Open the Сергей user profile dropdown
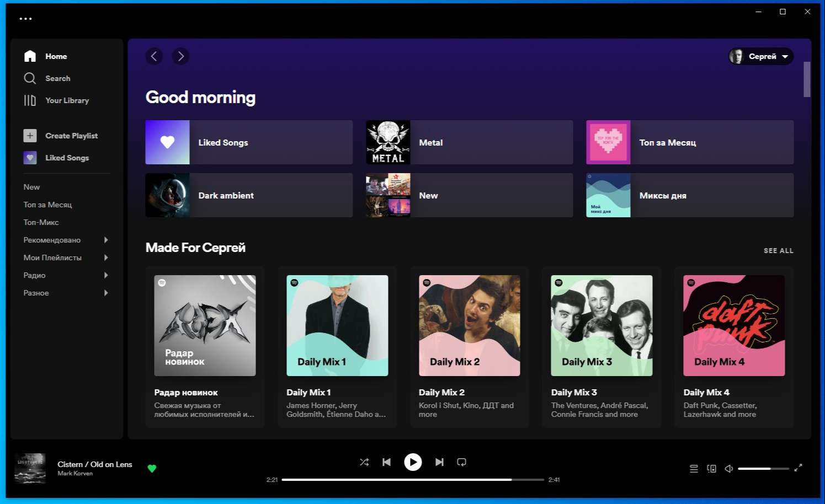The image size is (825, 504). 761,56
